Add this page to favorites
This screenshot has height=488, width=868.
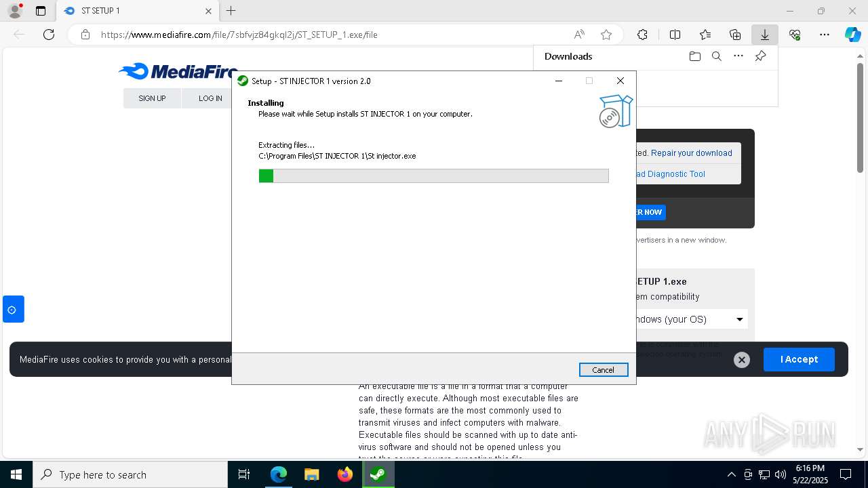(x=606, y=35)
